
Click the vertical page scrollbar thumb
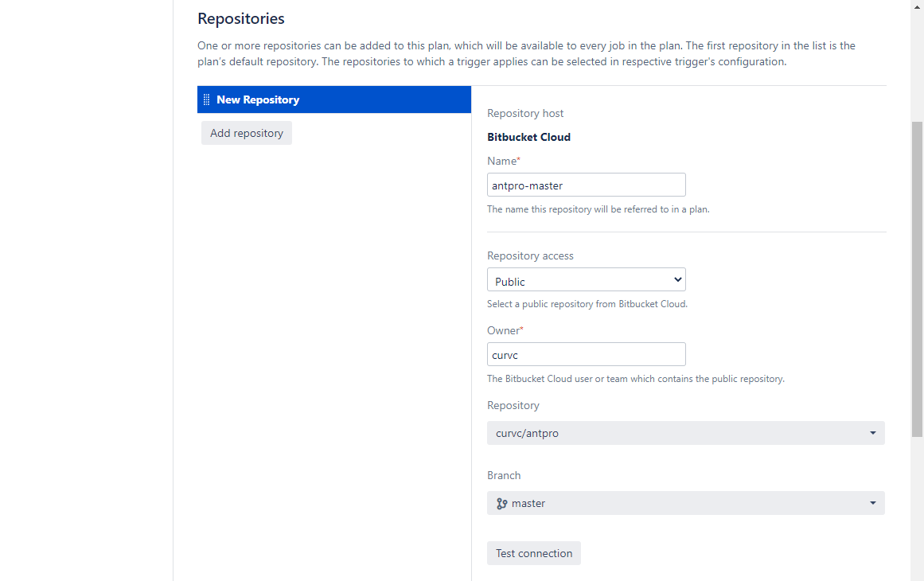click(x=917, y=279)
